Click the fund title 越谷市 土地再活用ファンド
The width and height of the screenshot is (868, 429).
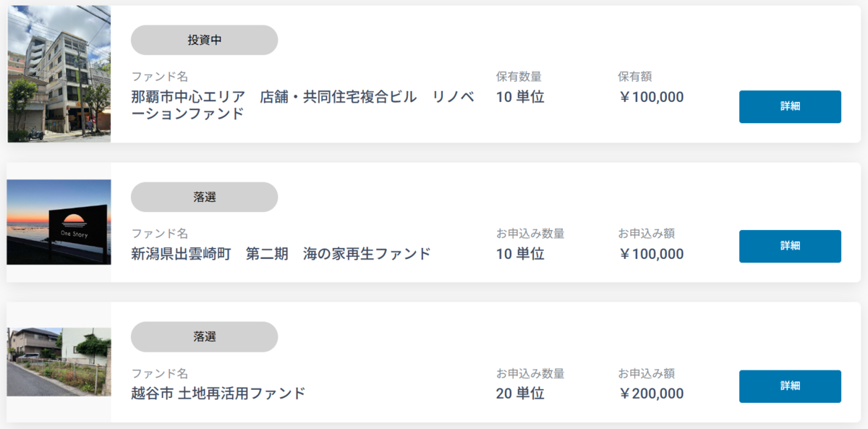tap(218, 394)
